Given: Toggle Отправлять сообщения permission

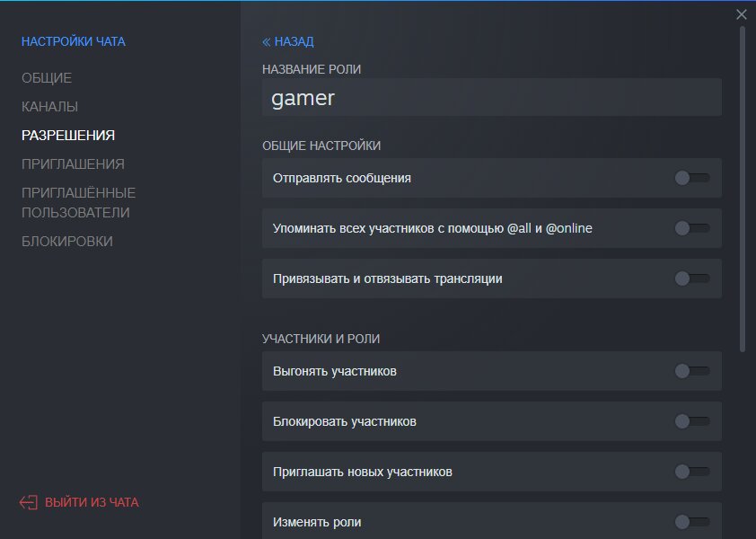Looking at the screenshot, I should tap(692, 178).
